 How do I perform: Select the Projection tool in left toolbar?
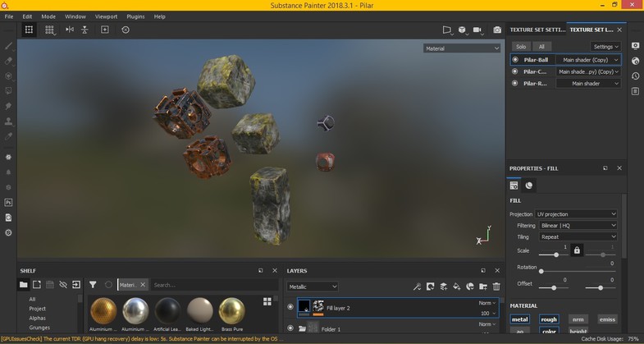[x=8, y=76]
